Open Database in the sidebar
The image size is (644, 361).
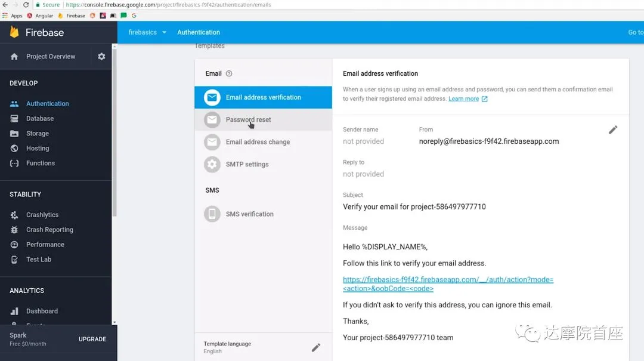click(40, 118)
